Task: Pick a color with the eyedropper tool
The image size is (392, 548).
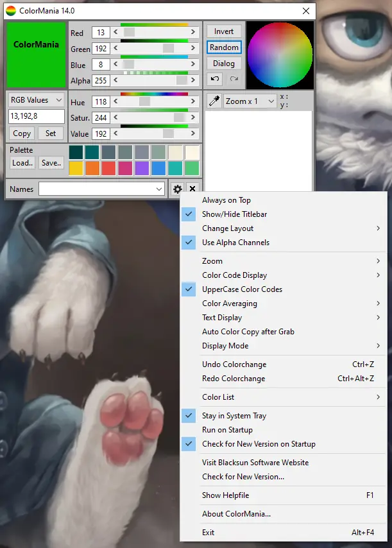Action: [214, 101]
